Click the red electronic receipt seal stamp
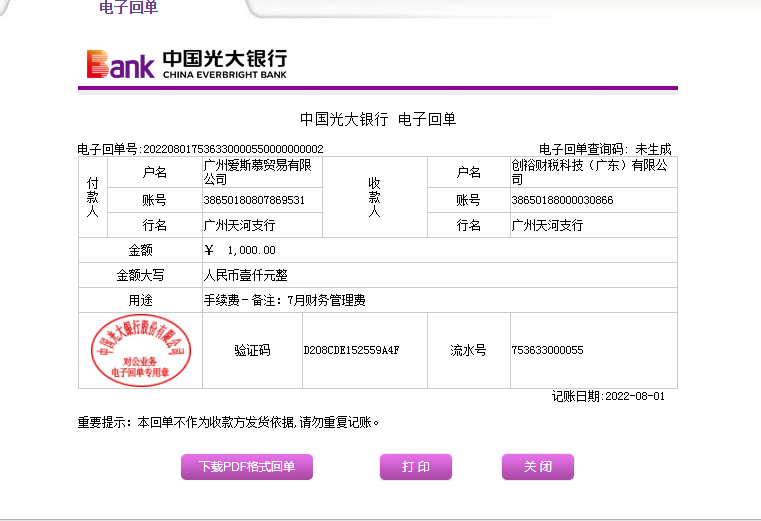Viewport: 761px width, 521px height. [x=141, y=350]
